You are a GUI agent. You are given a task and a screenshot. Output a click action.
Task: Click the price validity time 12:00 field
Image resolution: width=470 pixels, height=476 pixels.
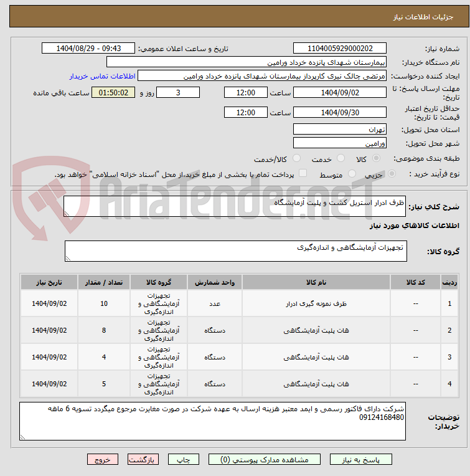246,112
